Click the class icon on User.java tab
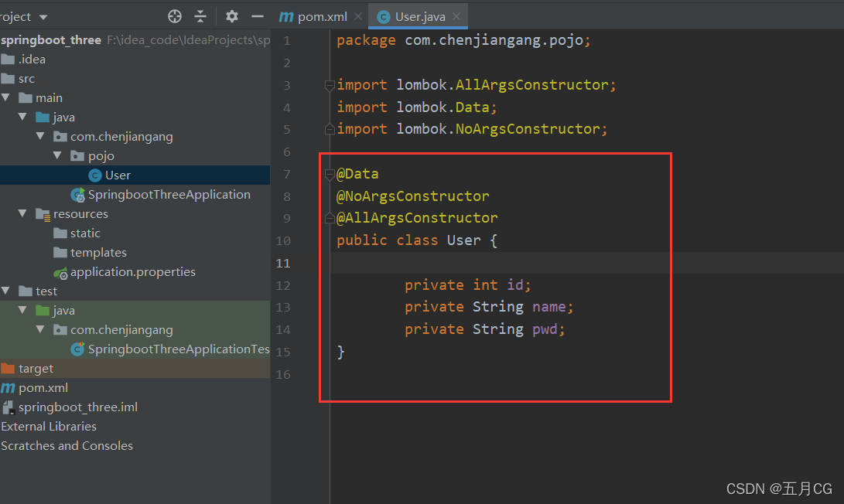 384,17
